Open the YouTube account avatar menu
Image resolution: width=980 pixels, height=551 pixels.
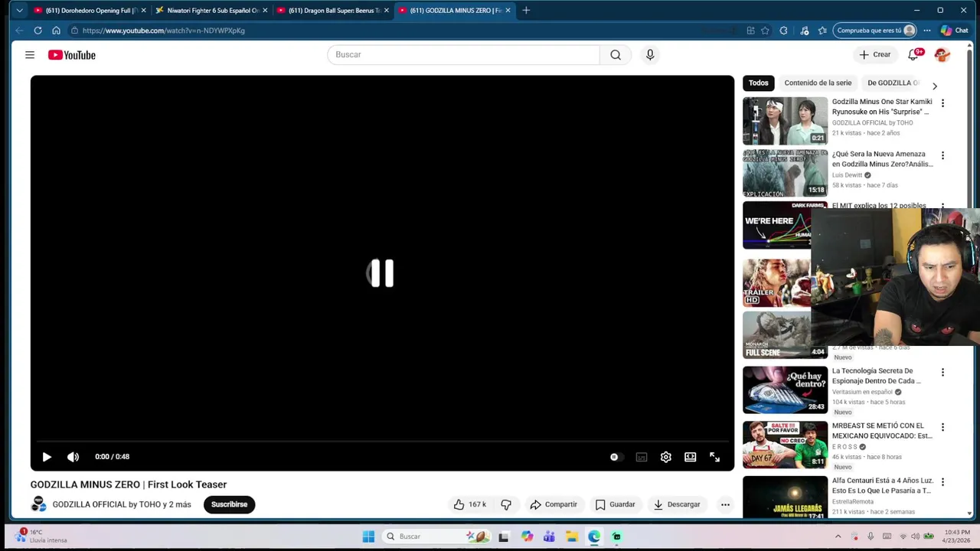942,55
